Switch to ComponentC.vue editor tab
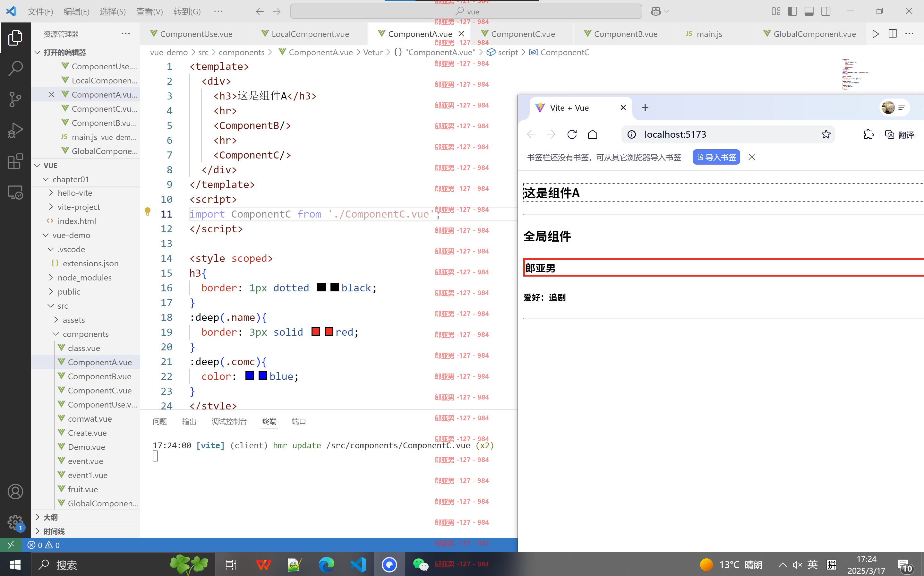Image resolution: width=924 pixels, height=576 pixels. coord(523,34)
